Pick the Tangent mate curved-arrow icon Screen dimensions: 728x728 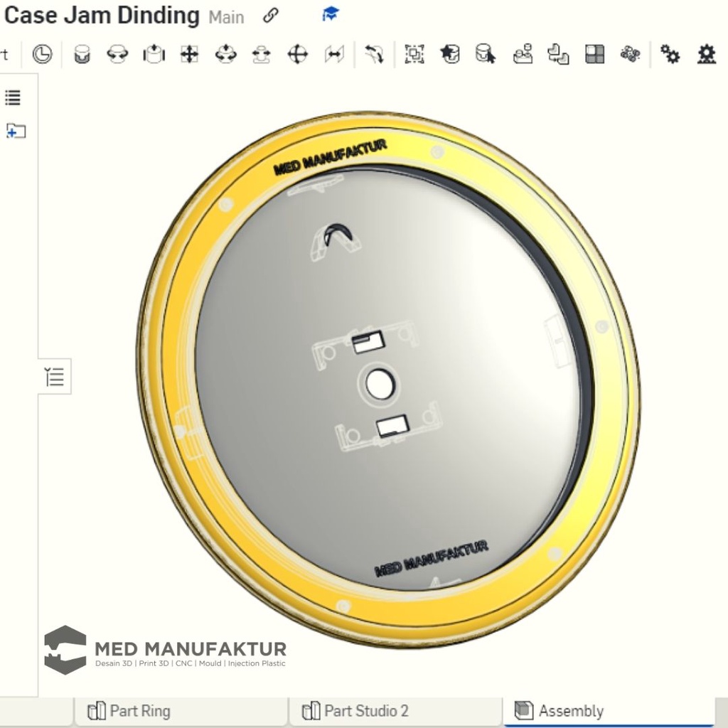375,54
